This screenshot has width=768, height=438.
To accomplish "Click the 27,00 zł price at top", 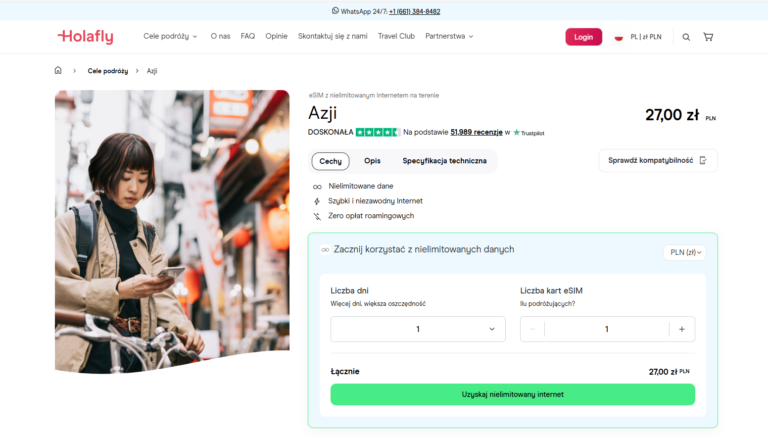I will tap(672, 115).
